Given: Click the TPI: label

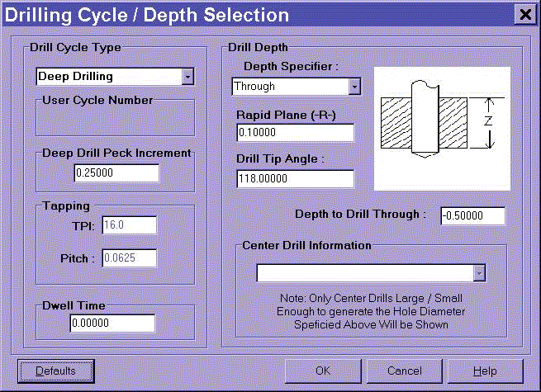Looking at the screenshot, I should (x=83, y=226).
